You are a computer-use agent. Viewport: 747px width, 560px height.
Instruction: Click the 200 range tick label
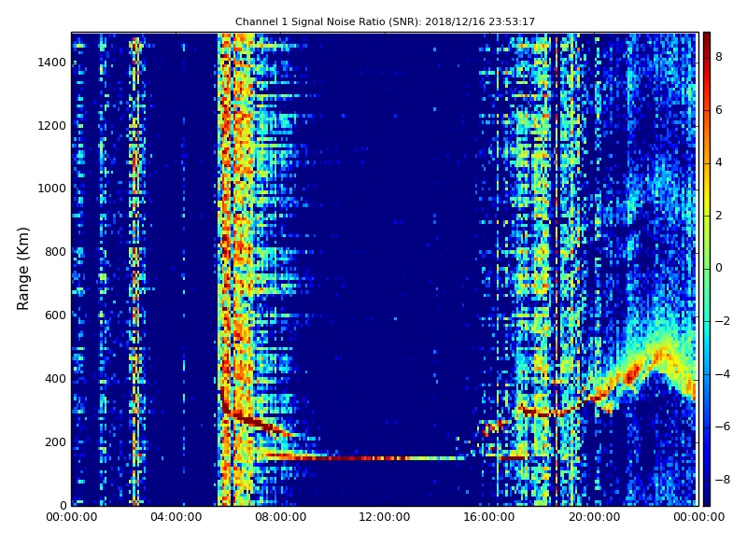click(55, 441)
